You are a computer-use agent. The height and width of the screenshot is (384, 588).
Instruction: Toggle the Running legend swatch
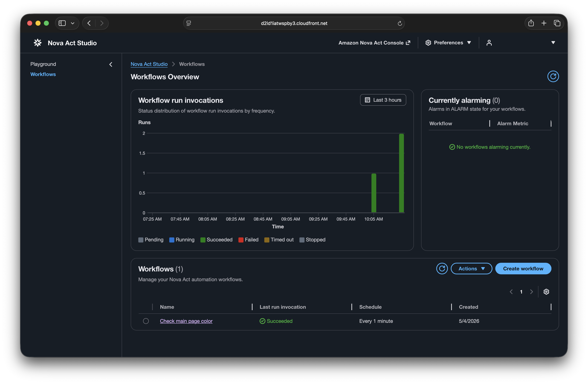pos(172,240)
